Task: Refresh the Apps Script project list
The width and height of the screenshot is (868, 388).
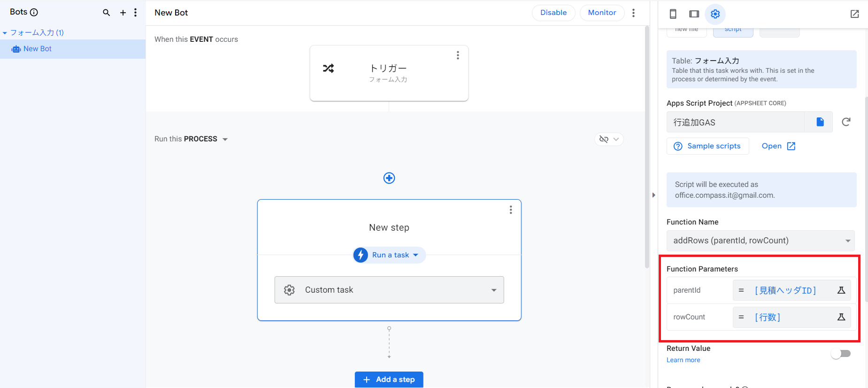Action: (x=846, y=122)
